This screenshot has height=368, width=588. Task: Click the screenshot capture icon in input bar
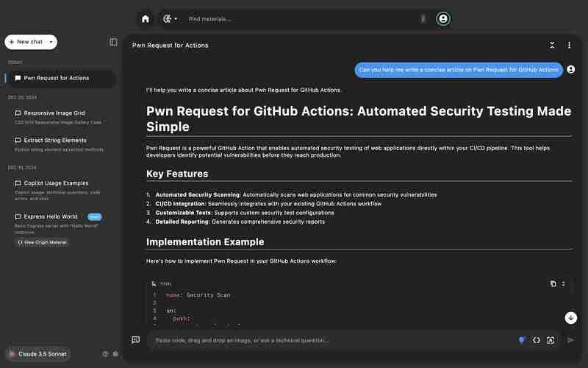point(550,340)
